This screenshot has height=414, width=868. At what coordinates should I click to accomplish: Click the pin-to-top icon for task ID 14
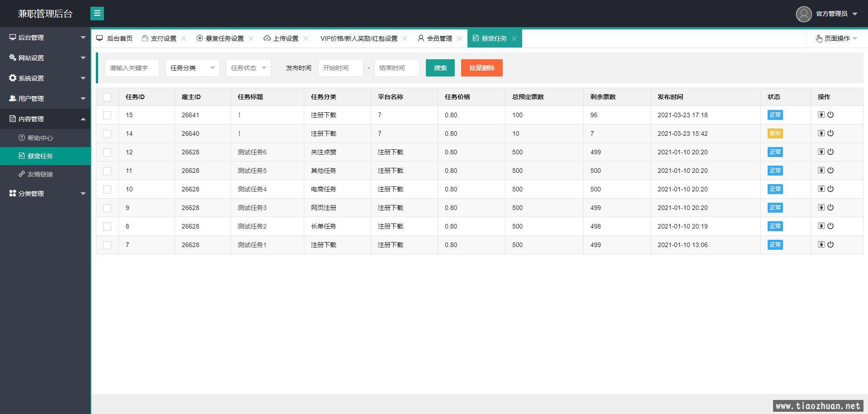click(821, 133)
